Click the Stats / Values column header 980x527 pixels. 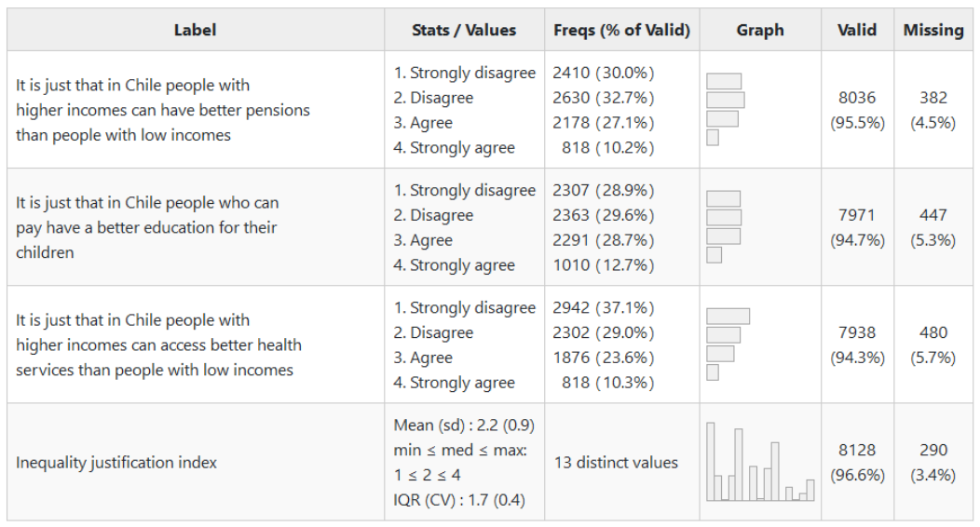pos(464,30)
